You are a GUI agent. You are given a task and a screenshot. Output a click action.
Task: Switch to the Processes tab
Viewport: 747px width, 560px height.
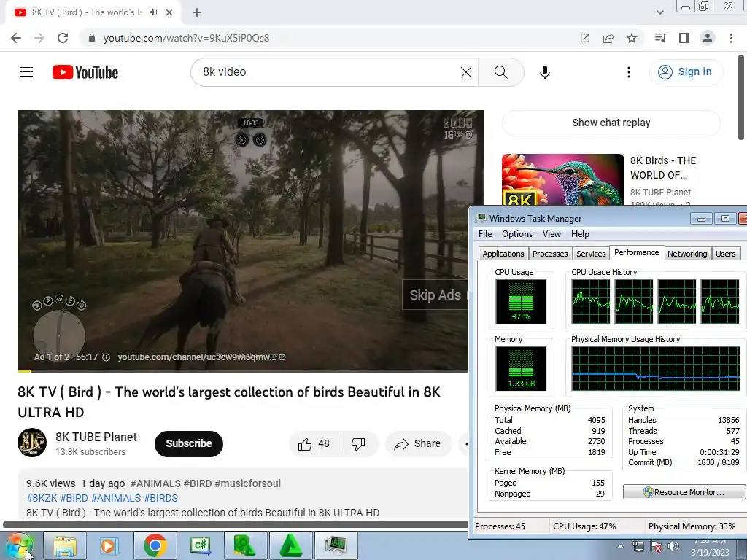pos(550,254)
